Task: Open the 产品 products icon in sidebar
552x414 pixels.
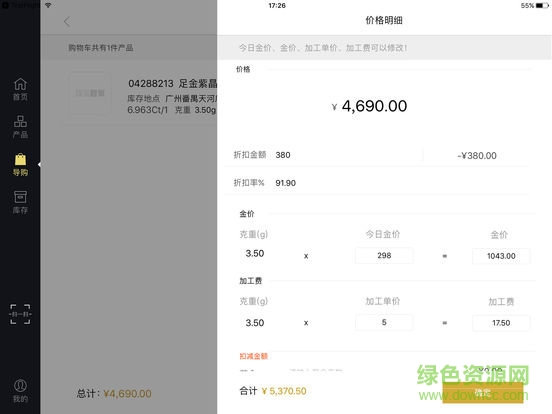Action: coord(20,127)
